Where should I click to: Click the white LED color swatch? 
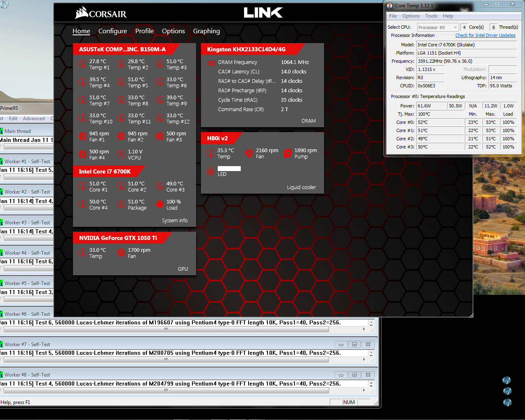pyautogui.click(x=229, y=169)
